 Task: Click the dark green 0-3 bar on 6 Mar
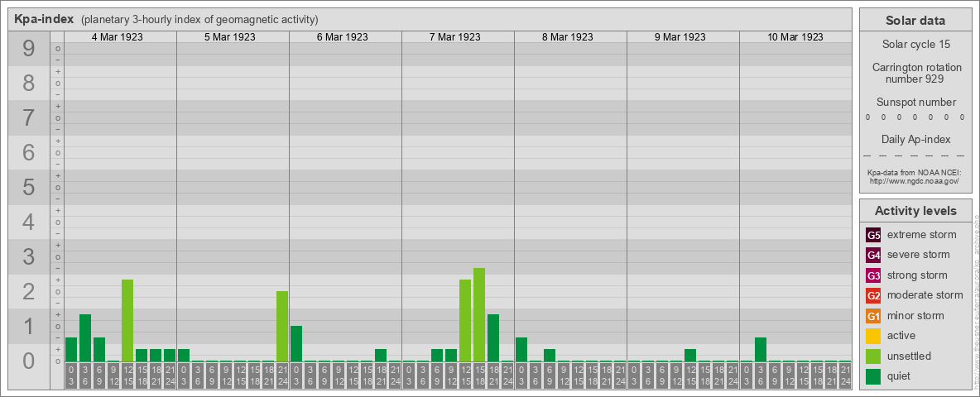point(296,343)
